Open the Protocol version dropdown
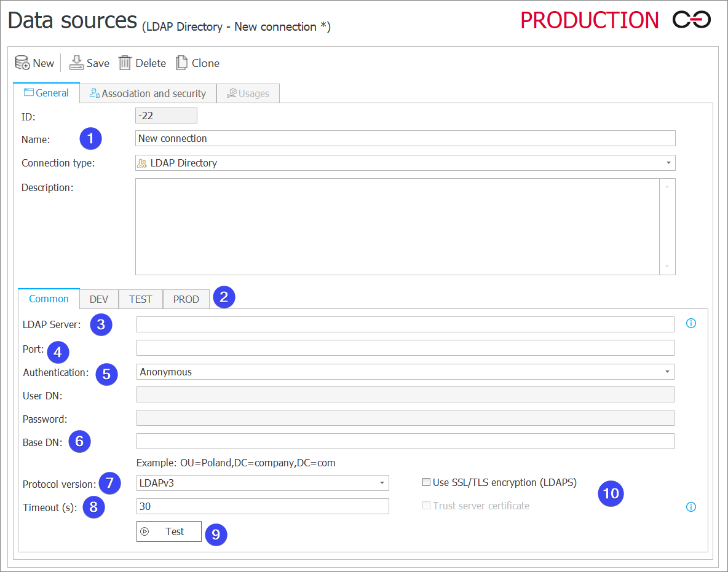728x572 pixels. pyautogui.click(x=382, y=483)
